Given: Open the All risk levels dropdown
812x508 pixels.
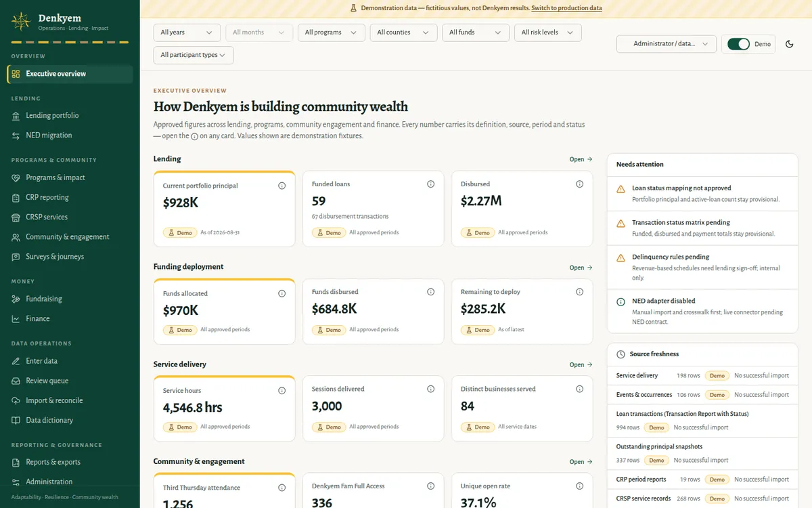Looking at the screenshot, I should click(548, 33).
